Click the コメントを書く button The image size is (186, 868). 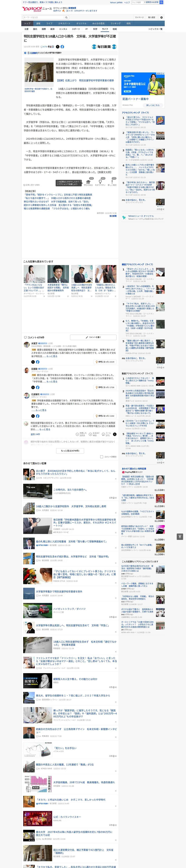click(x=93, y=337)
